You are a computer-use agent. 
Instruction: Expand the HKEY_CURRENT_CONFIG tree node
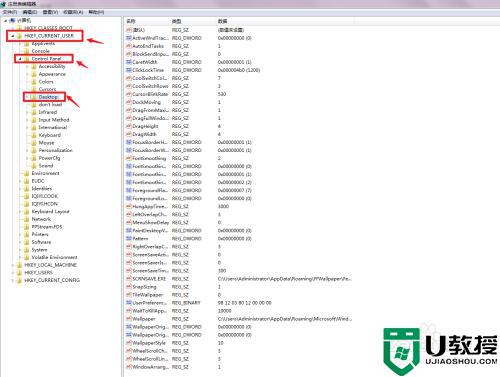point(13,280)
